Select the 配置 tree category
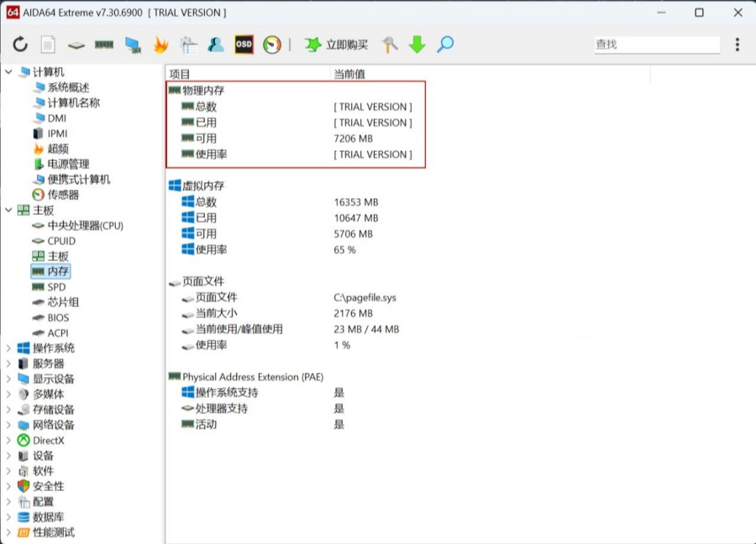 tap(43, 502)
